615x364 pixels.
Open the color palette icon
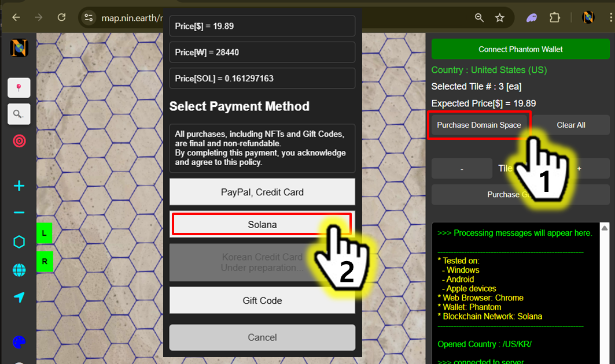tap(19, 343)
